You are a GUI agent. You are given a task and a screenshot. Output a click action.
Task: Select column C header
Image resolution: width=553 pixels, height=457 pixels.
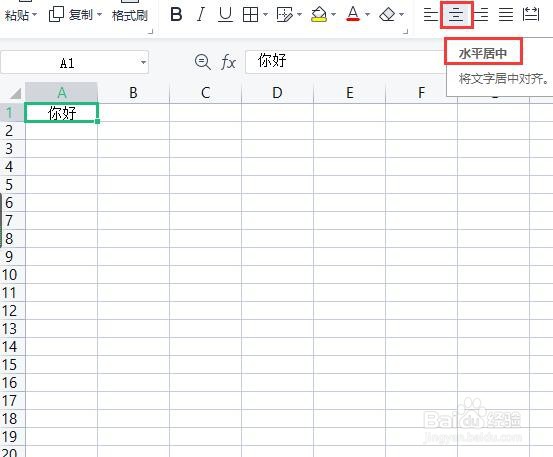pos(206,93)
